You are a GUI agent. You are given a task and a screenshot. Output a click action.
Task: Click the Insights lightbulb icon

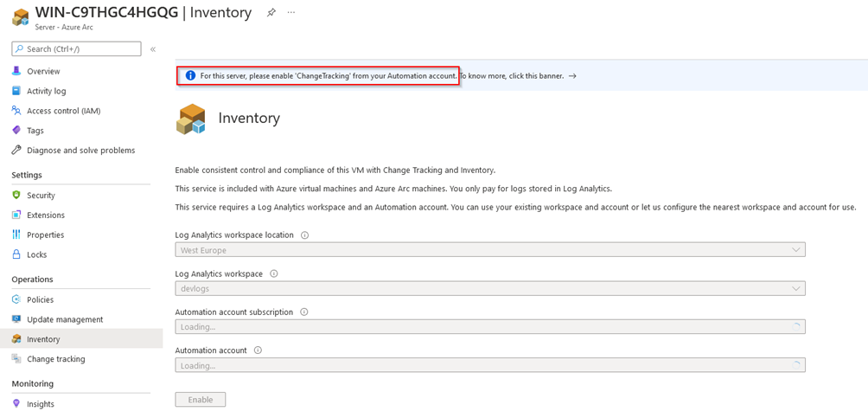16,404
